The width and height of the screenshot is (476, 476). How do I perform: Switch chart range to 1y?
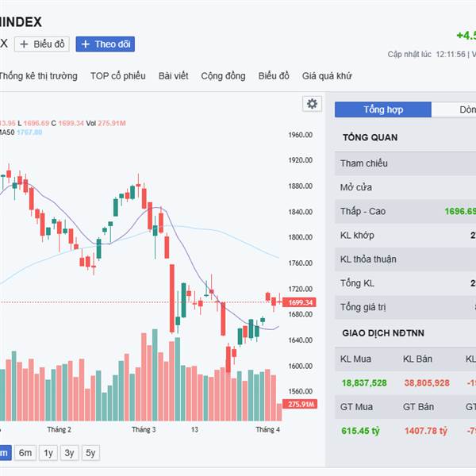[48, 452]
